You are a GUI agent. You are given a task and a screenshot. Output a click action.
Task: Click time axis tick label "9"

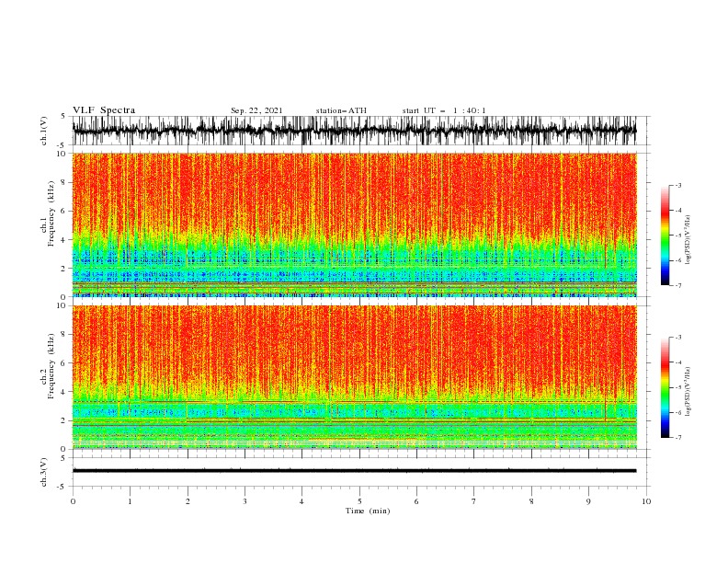[x=588, y=501]
